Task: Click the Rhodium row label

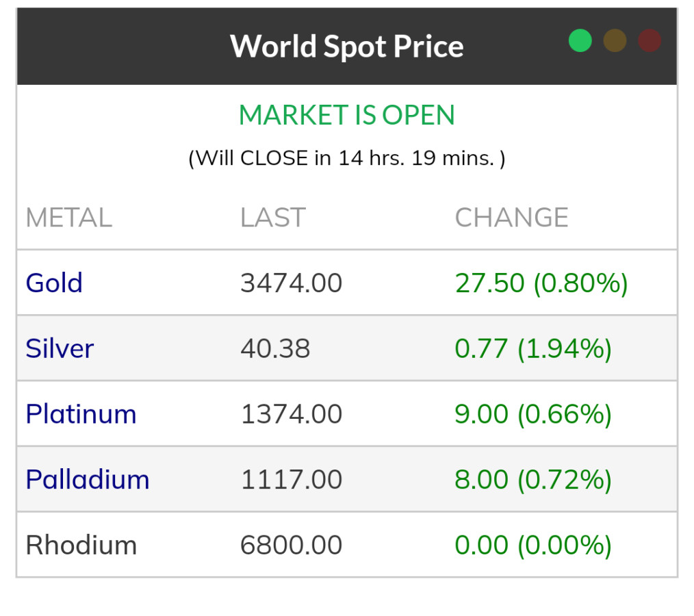Action: (81, 545)
